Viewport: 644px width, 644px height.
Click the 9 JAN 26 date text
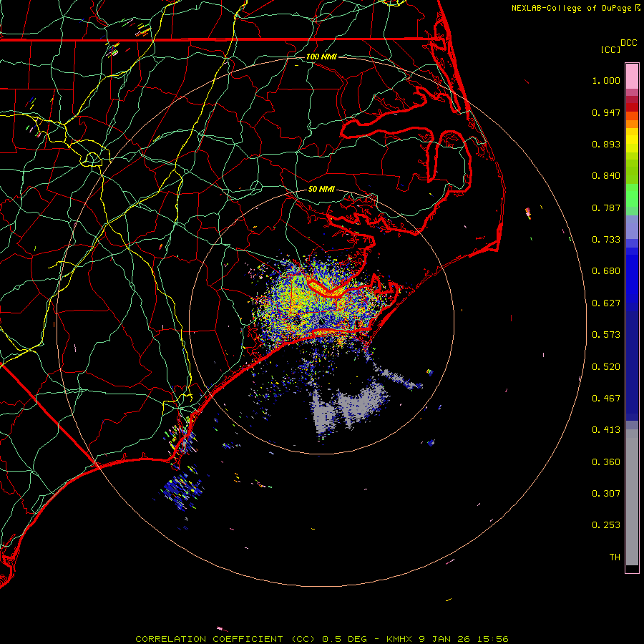click(x=446, y=639)
